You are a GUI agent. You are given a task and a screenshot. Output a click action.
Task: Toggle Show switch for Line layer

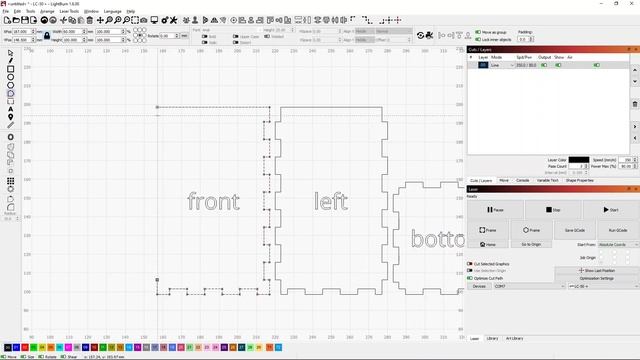coord(558,65)
